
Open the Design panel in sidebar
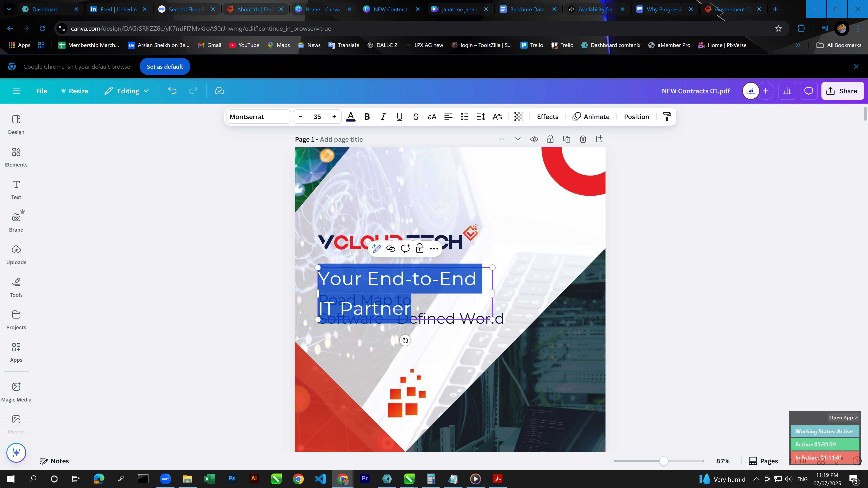click(x=16, y=125)
